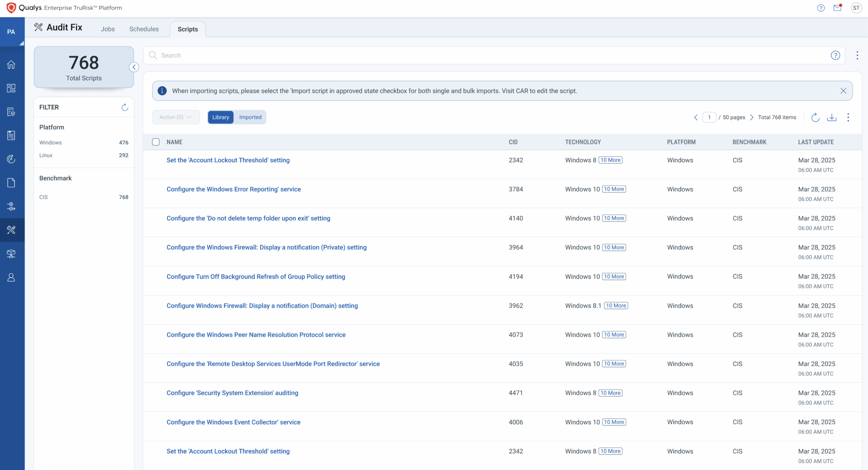Refresh the scripts list using the reload icon
This screenshot has width=868, height=470.
pos(815,117)
